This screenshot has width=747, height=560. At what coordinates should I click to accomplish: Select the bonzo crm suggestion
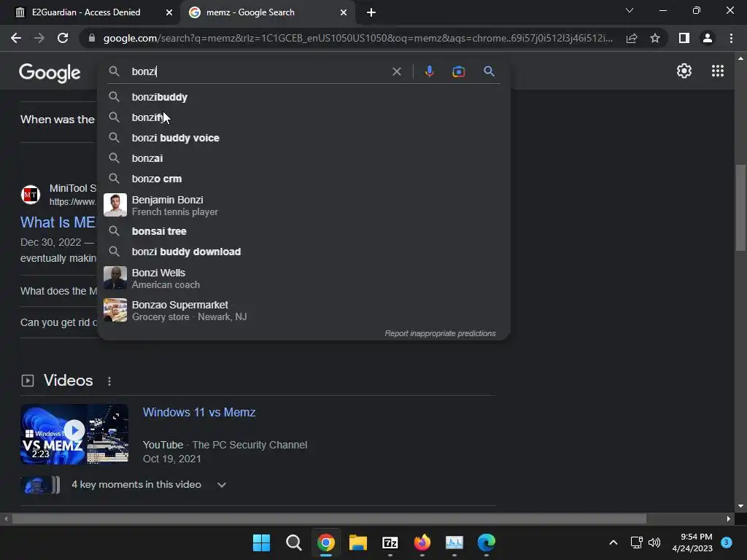[303, 179]
